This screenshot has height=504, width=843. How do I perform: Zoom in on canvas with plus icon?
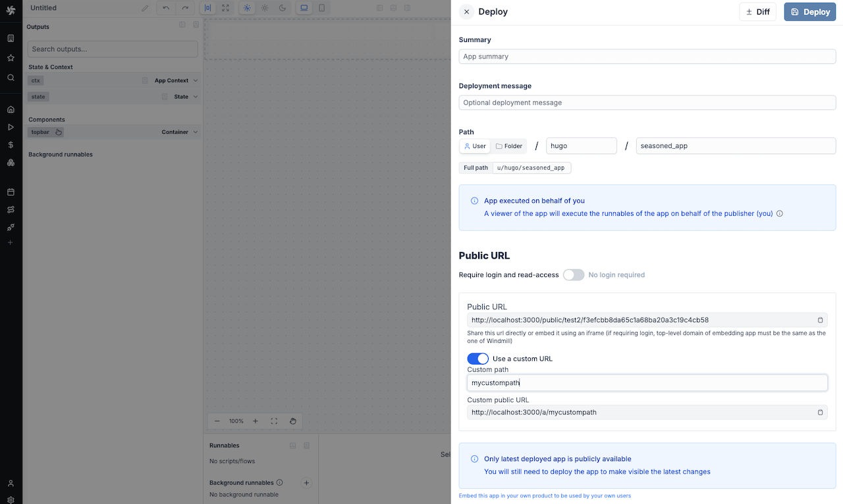256,421
